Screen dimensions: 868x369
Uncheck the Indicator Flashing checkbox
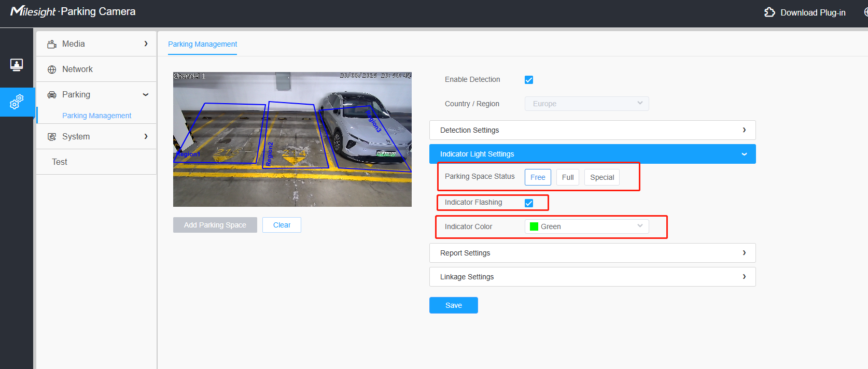[x=529, y=203]
